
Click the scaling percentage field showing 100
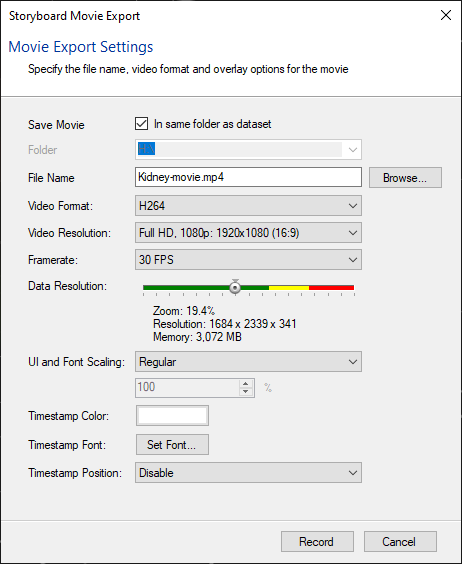(x=187, y=388)
